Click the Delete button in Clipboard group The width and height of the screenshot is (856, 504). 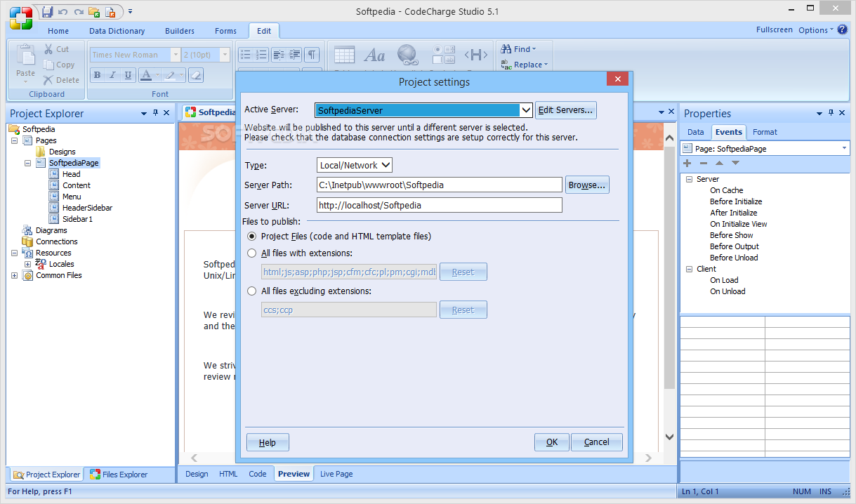click(x=61, y=80)
